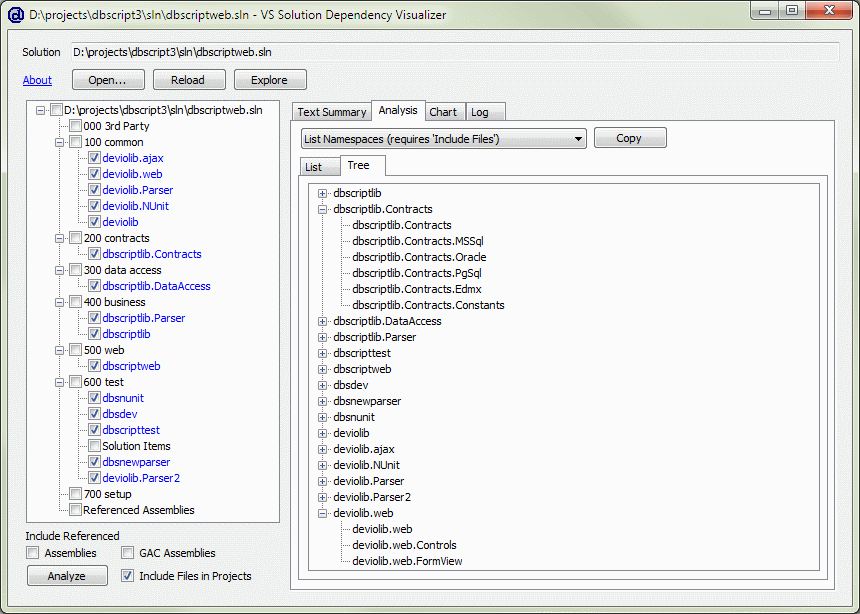Collapse the 200 contracts folder
Image resolution: width=860 pixels, height=614 pixels.
click(59, 238)
